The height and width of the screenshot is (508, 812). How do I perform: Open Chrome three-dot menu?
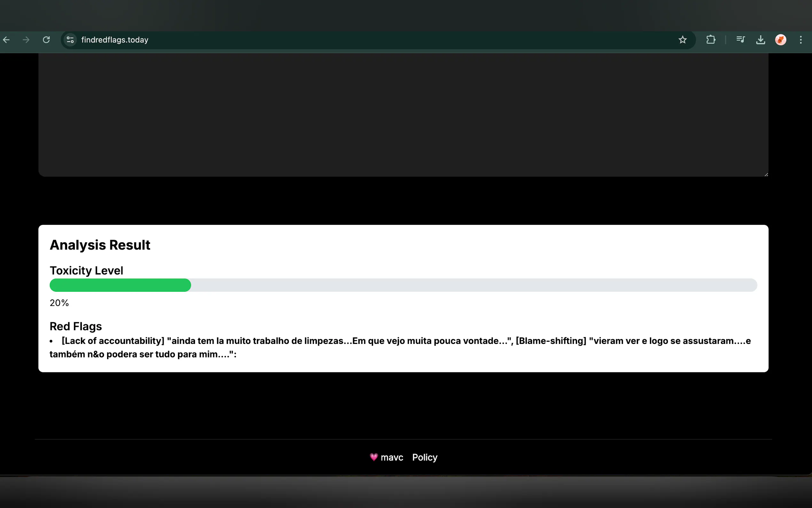[x=801, y=40]
